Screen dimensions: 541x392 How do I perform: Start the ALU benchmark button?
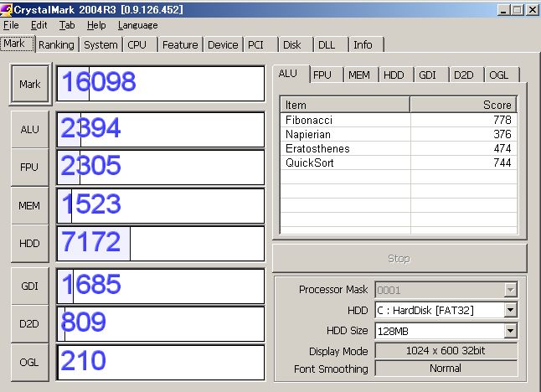[30, 128]
